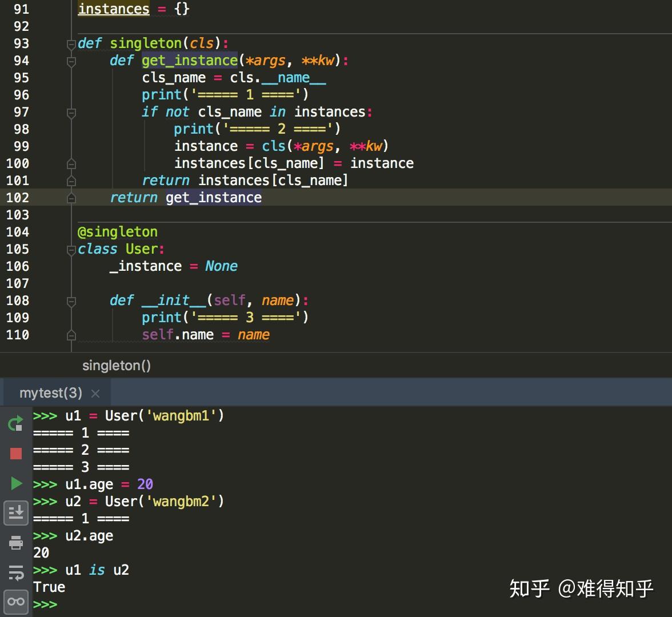This screenshot has width=672, height=617.
Task: Close the mytest(3) console tab
Action: pyautogui.click(x=95, y=393)
